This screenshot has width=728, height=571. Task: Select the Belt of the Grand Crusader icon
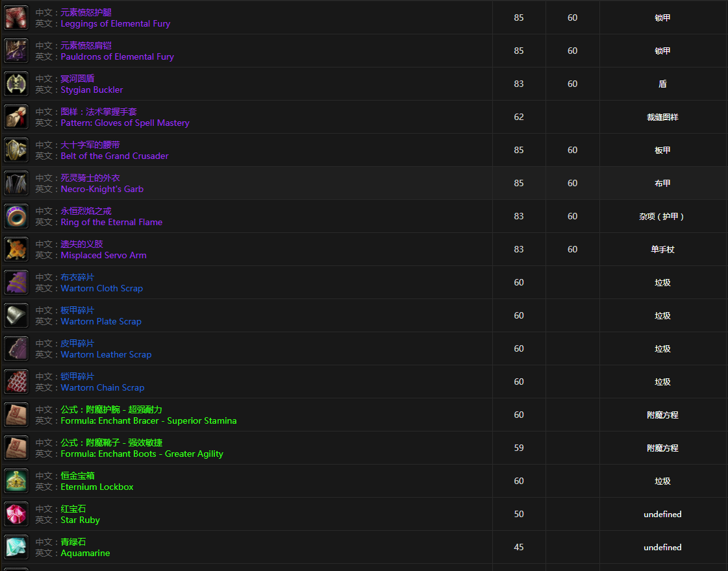(16, 150)
